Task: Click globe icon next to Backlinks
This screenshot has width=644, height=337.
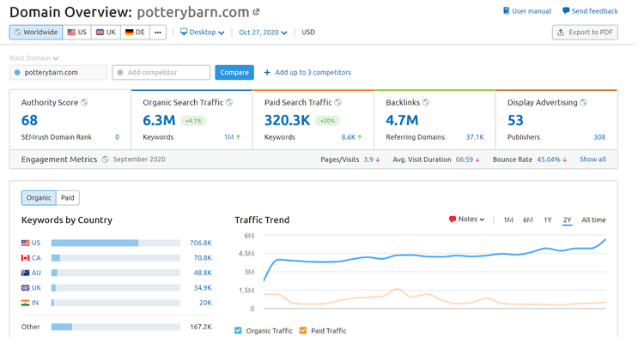Action: [426, 103]
